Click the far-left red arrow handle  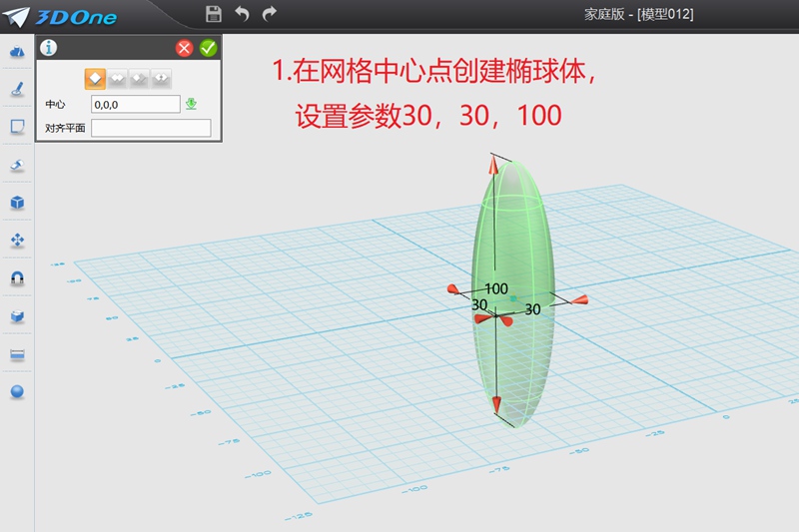[453, 289]
